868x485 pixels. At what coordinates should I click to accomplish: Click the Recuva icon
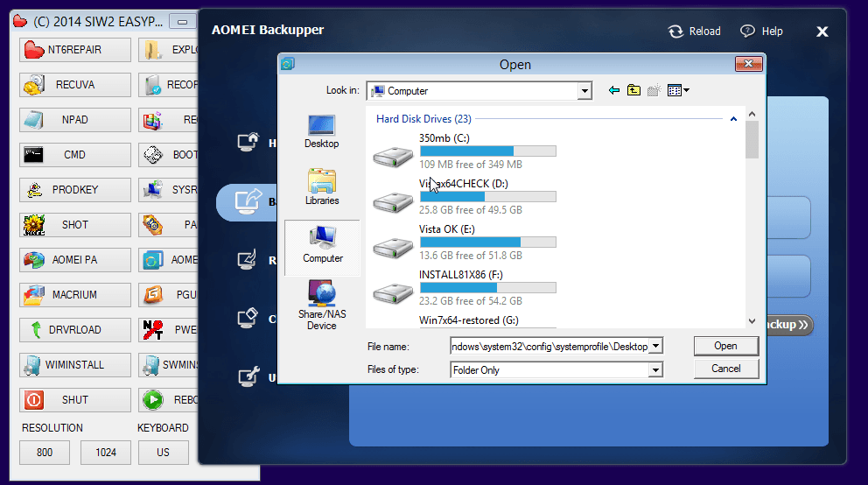(x=34, y=85)
